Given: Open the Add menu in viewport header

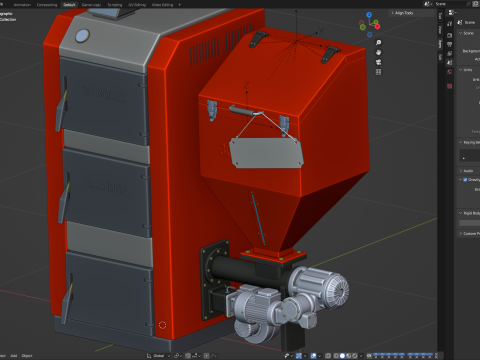Looking at the screenshot, I should pos(14,356).
